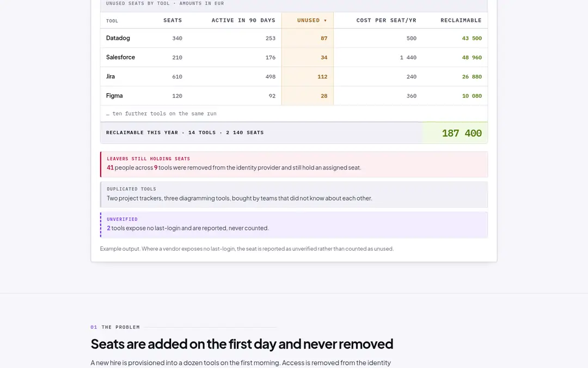The width and height of the screenshot is (588, 368).
Task: Click the 'Leavers still holding seats' heading
Action: 149,159
